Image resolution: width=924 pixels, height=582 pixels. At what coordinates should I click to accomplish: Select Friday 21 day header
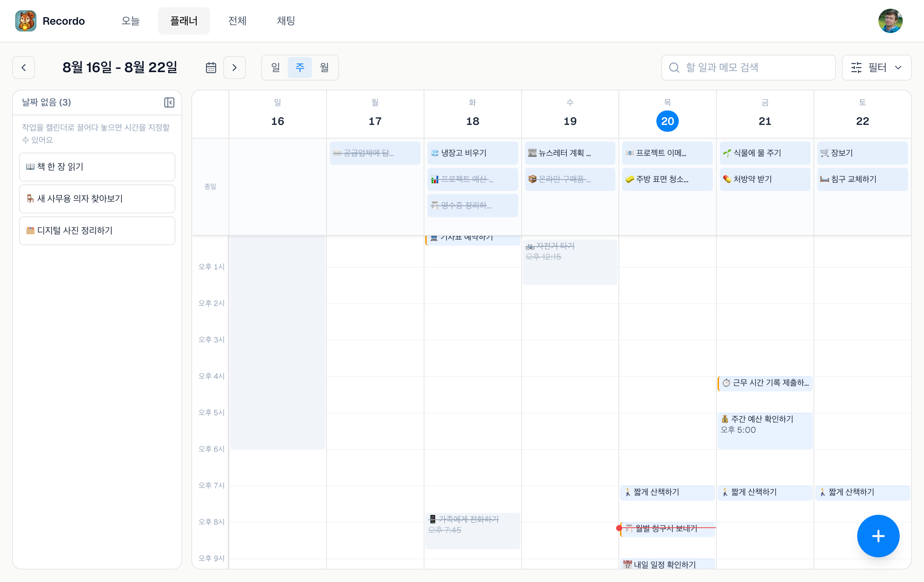(765, 114)
